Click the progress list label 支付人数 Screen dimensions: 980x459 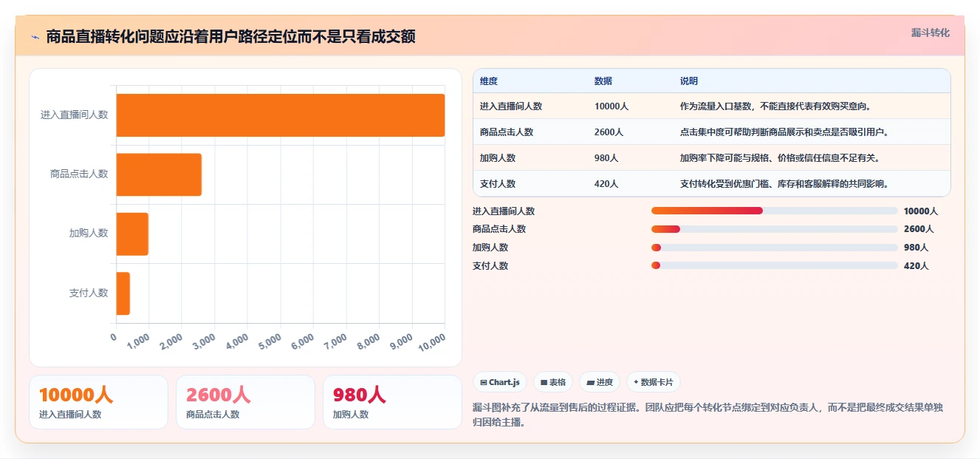pyautogui.click(x=490, y=266)
